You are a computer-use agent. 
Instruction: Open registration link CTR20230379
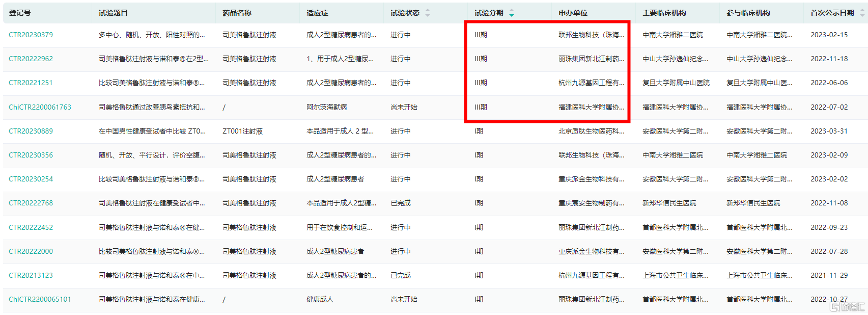31,35
